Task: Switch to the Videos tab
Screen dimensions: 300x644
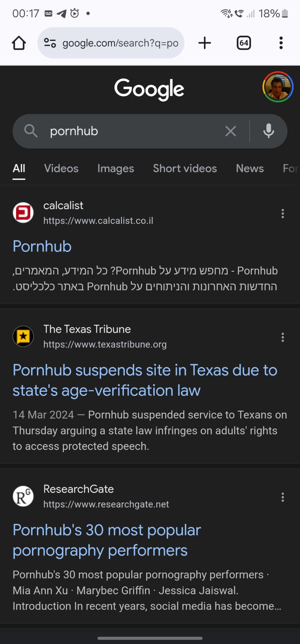Action: click(61, 169)
